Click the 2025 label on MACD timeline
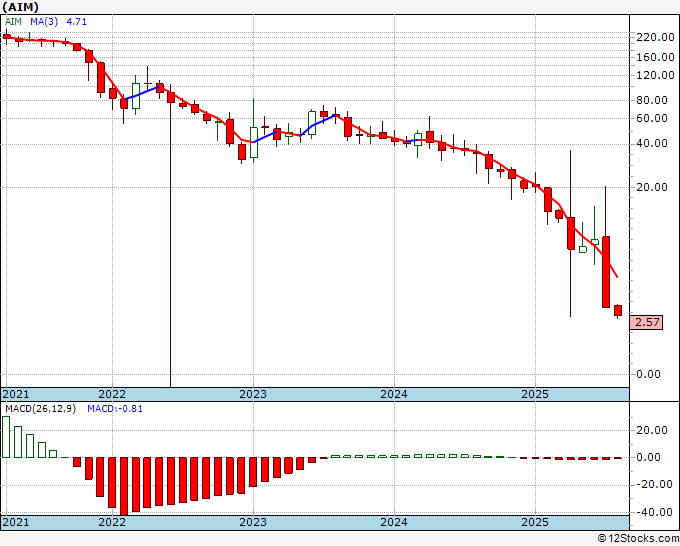The width and height of the screenshot is (680, 546). click(535, 522)
